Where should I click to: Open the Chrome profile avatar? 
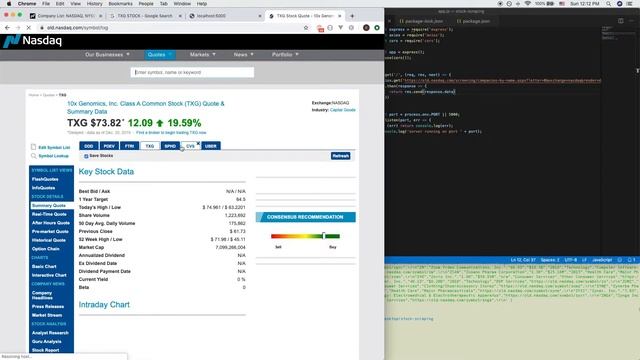tap(366, 28)
